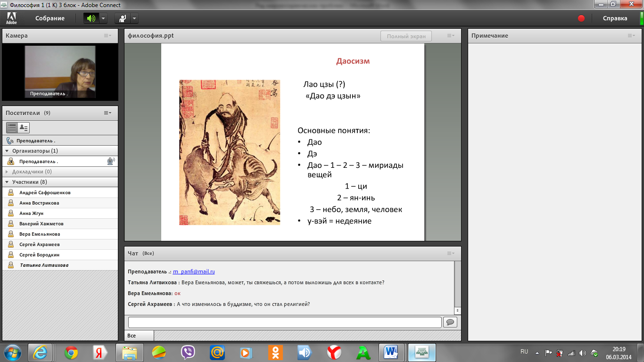
Task: Select the phone-status Преподаватель row
Action: point(60,140)
